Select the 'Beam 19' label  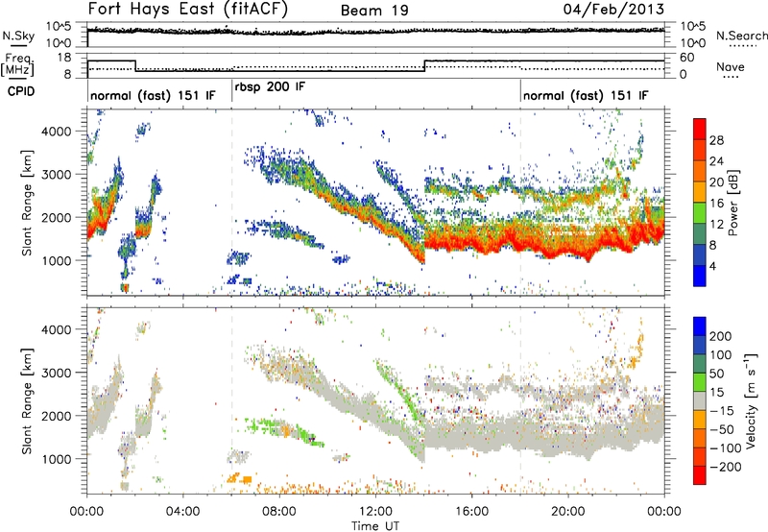coord(374,11)
